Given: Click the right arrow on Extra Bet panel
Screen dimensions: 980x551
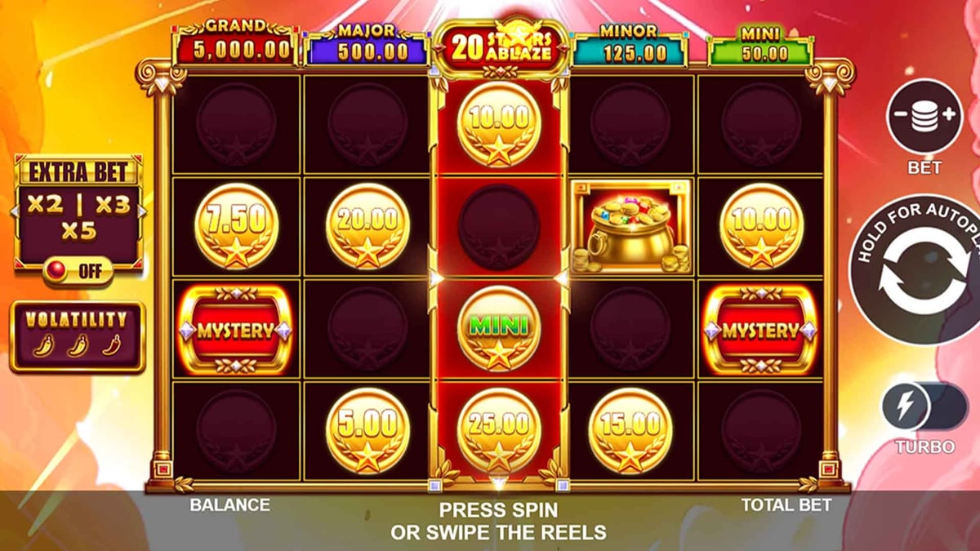Looking at the screenshot, I should click(x=143, y=211).
